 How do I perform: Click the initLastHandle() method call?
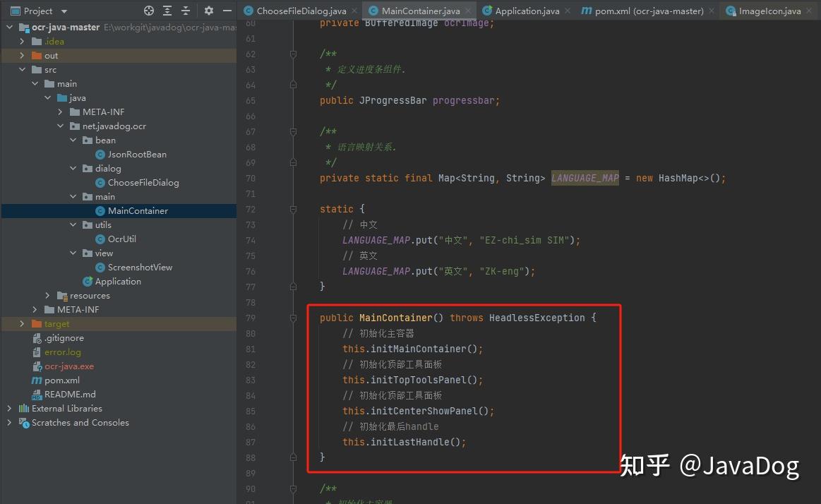click(418, 443)
